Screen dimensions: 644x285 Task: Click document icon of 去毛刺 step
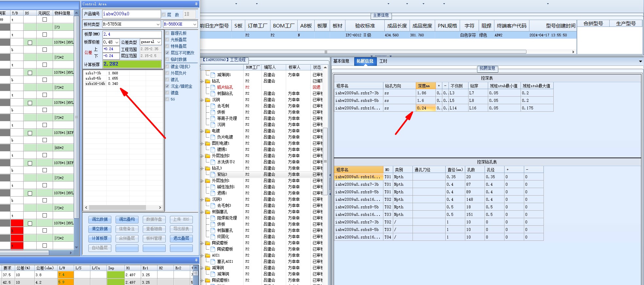[213, 106]
